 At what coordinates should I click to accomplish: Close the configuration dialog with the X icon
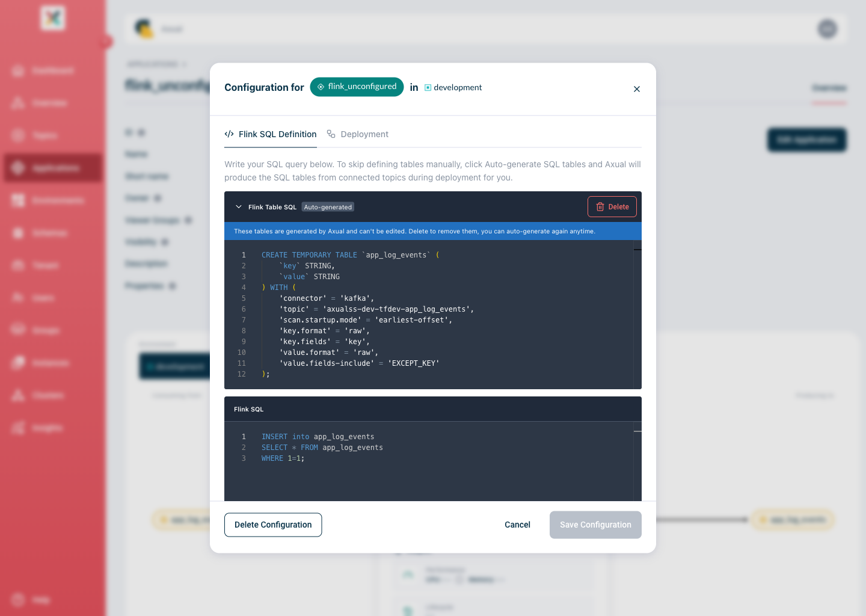tap(637, 89)
